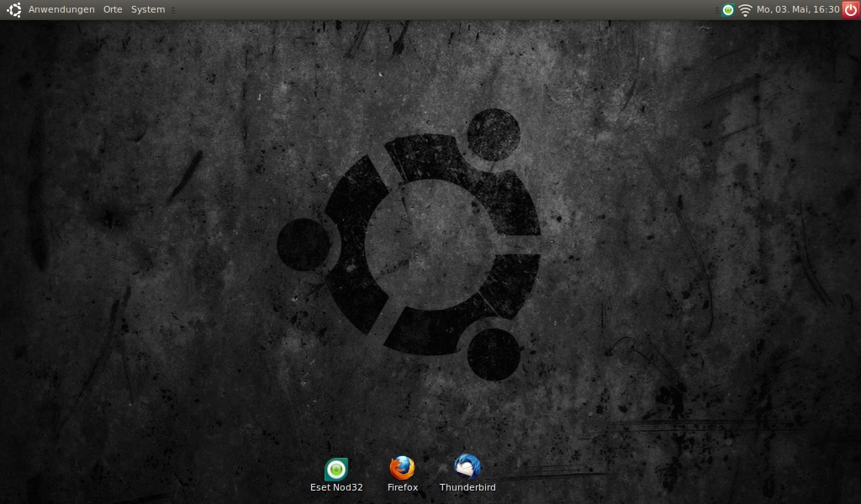This screenshot has width=861, height=504.
Task: Click the red power button
Action: point(851,10)
